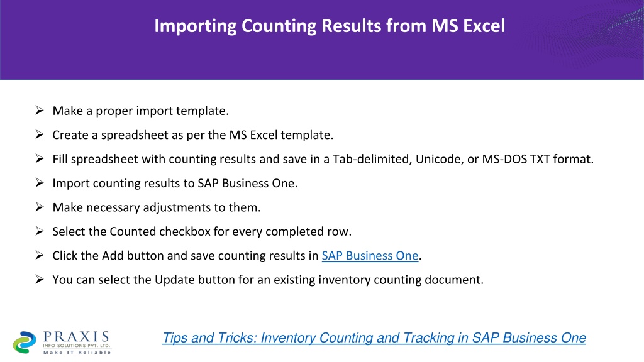
Task: Click arrow bullet before Make a proper import template
Action: click(x=40, y=111)
